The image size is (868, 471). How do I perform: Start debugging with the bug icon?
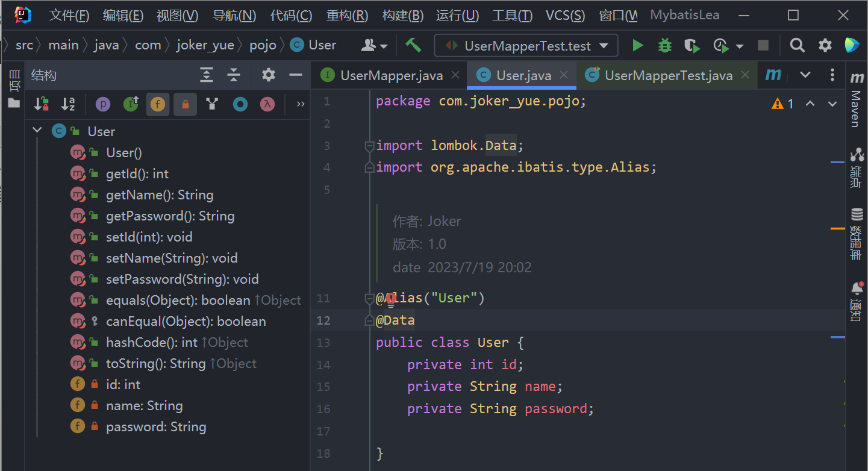[x=664, y=46]
